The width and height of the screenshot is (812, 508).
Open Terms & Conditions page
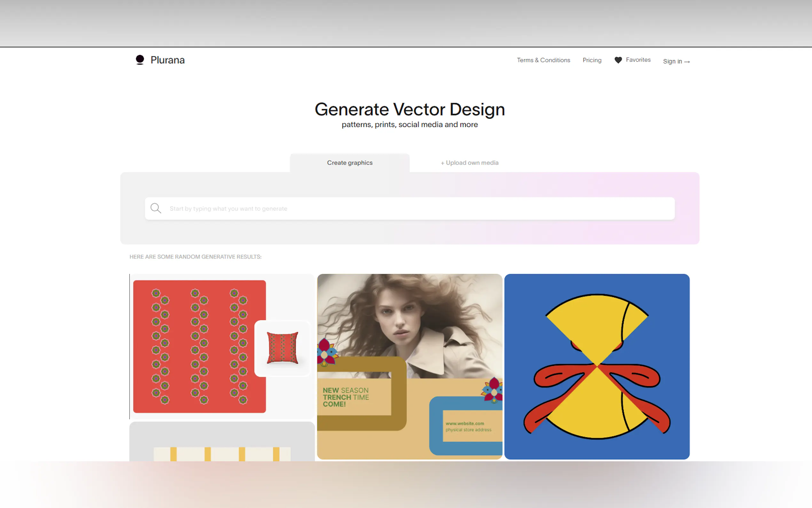[543, 60]
